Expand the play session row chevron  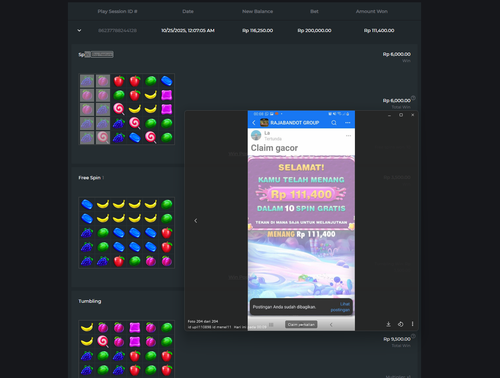coord(79,30)
